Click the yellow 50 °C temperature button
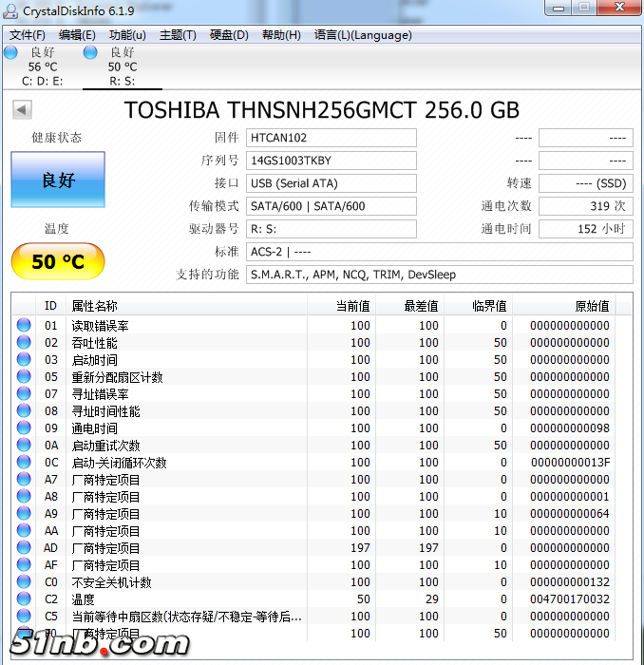Image resolution: width=644 pixels, height=665 pixels. (58, 261)
